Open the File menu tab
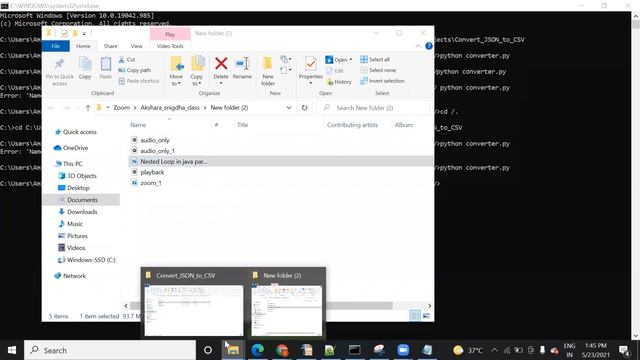Image resolution: width=640 pixels, height=360 pixels. pyautogui.click(x=56, y=46)
